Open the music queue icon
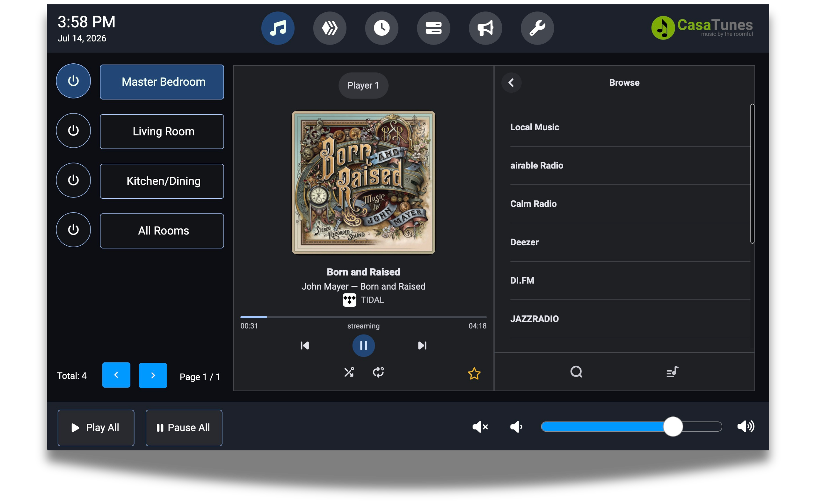This screenshot has height=504, width=816. click(672, 372)
